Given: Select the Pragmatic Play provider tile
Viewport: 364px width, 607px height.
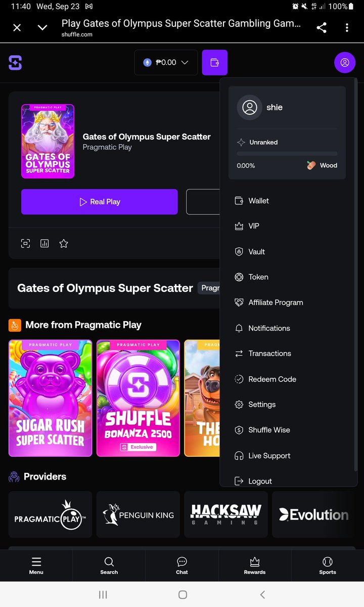Looking at the screenshot, I should [51, 514].
